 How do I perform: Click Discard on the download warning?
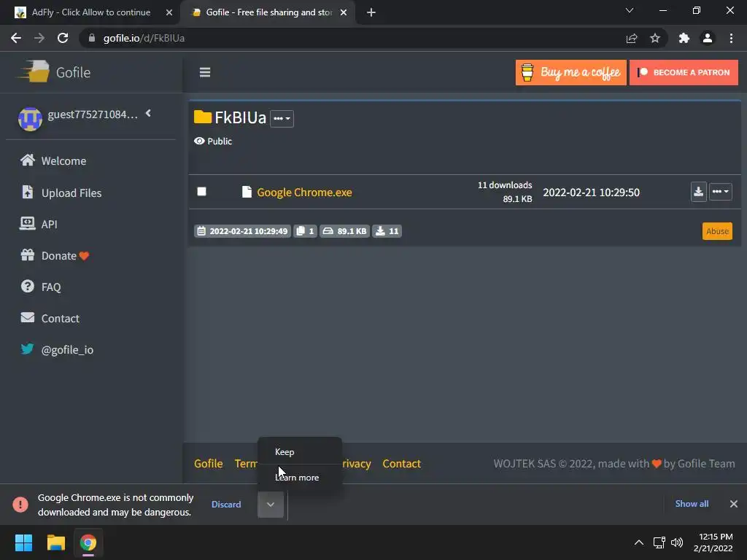click(226, 505)
